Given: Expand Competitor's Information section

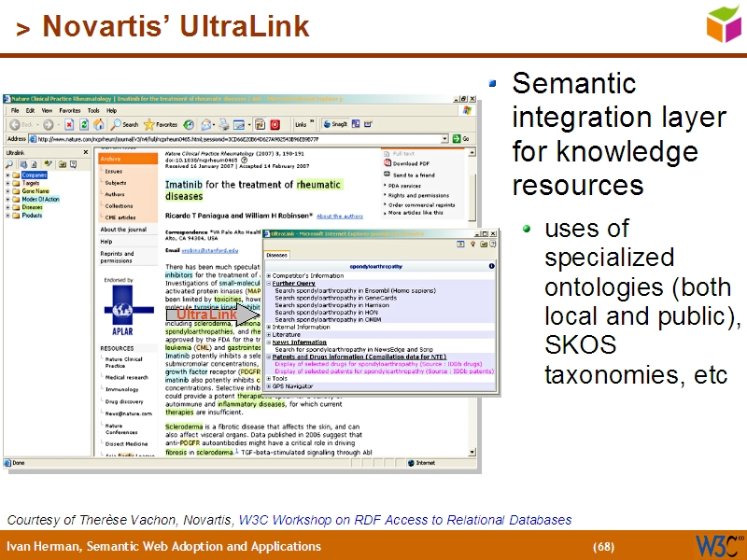Looking at the screenshot, I should [x=269, y=275].
